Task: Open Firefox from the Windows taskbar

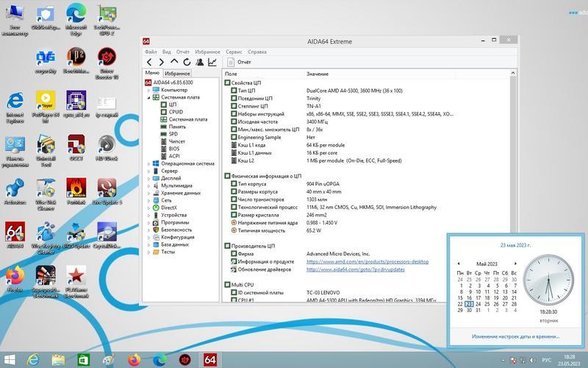Action: coord(133,359)
